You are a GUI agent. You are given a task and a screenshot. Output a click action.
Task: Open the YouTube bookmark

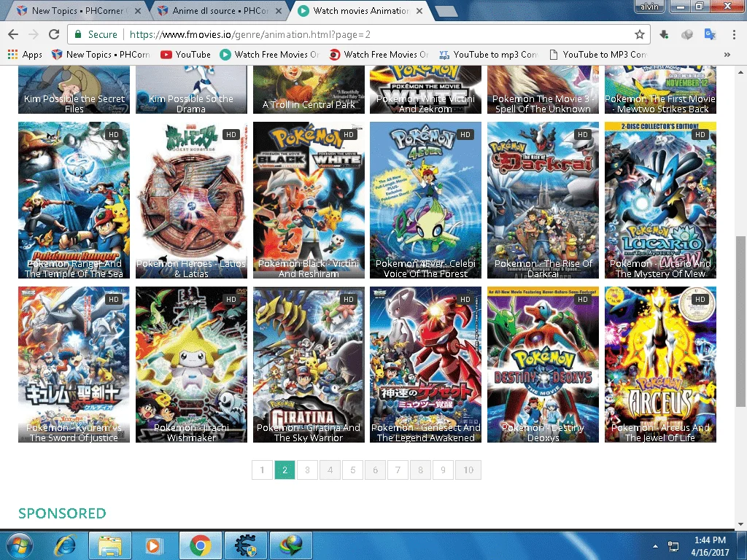coord(186,54)
